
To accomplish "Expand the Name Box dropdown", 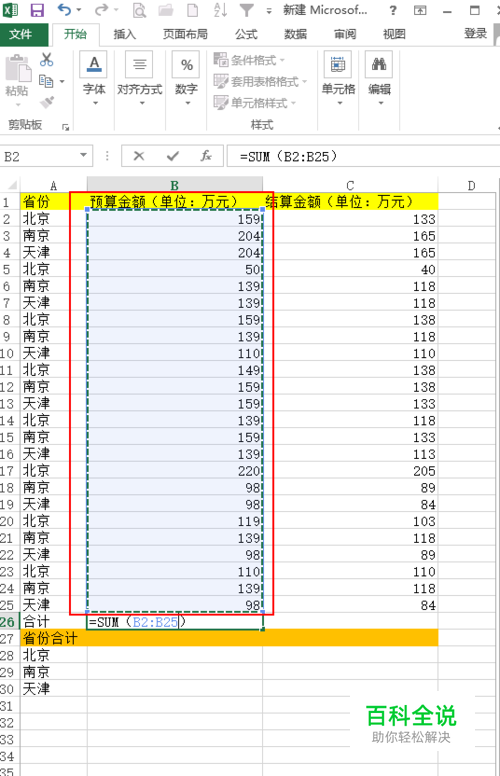I will click(84, 156).
